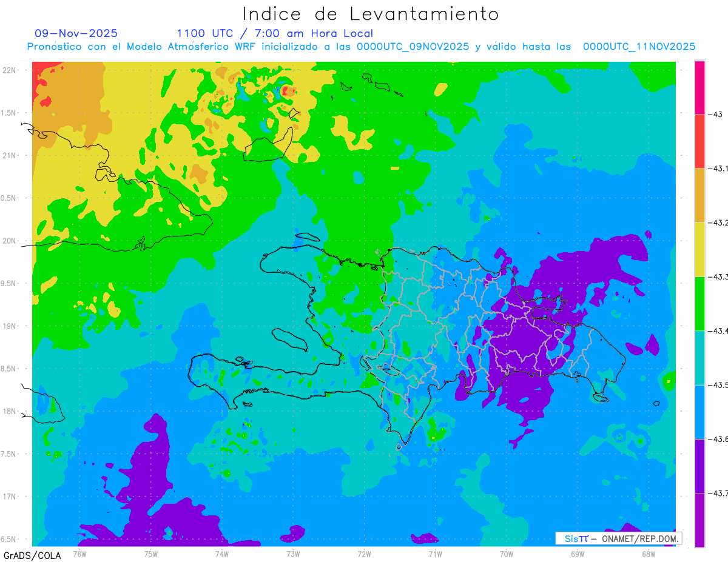Pick the blue legend color swatch
Viewport: 728px width, 562px height.
[x=699, y=412]
